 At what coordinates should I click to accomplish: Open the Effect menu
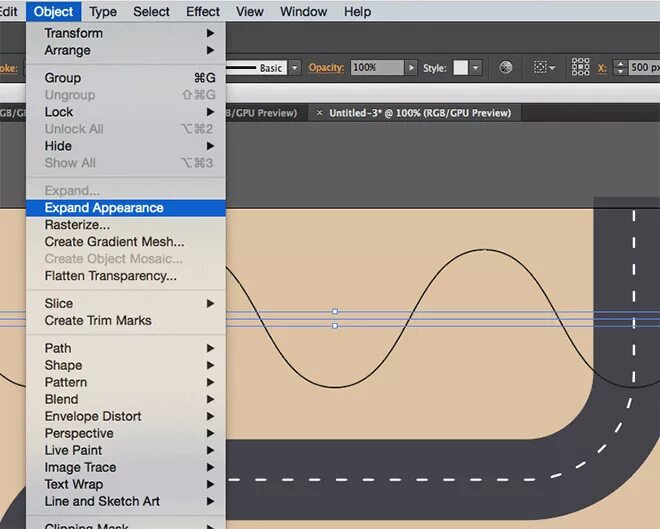203,11
